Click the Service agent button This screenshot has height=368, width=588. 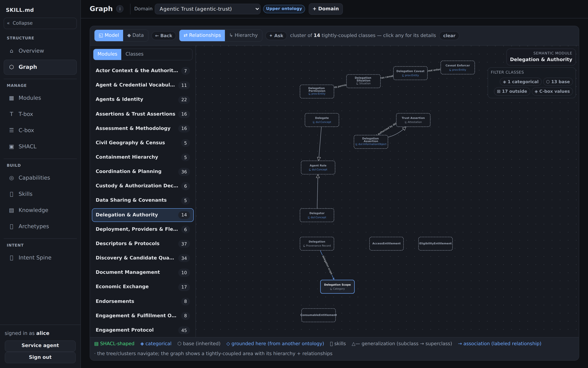[40, 346]
